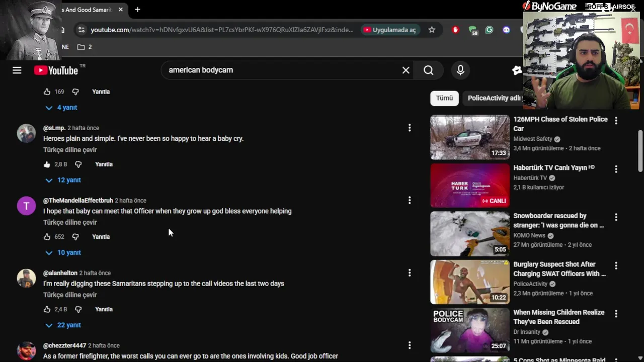The height and width of the screenshot is (362, 644).
Task: Click the page vertical scrollbar
Action: coord(640,151)
